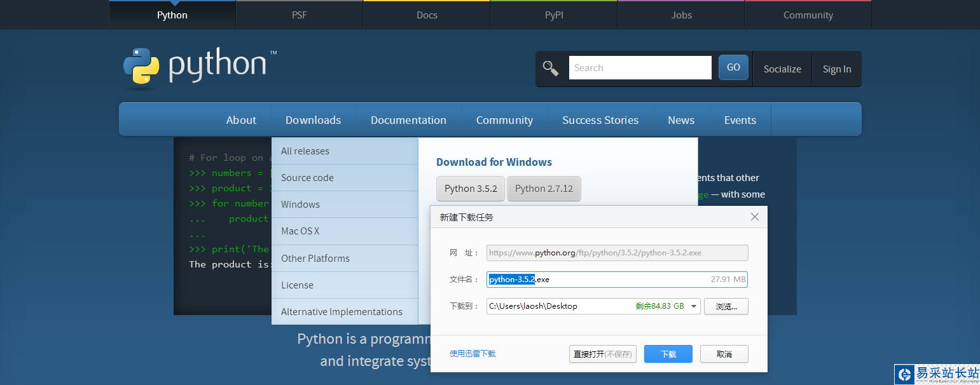Viewport: 980px width, 385px height.
Task: Click the 浏览 browse button
Action: (726, 306)
